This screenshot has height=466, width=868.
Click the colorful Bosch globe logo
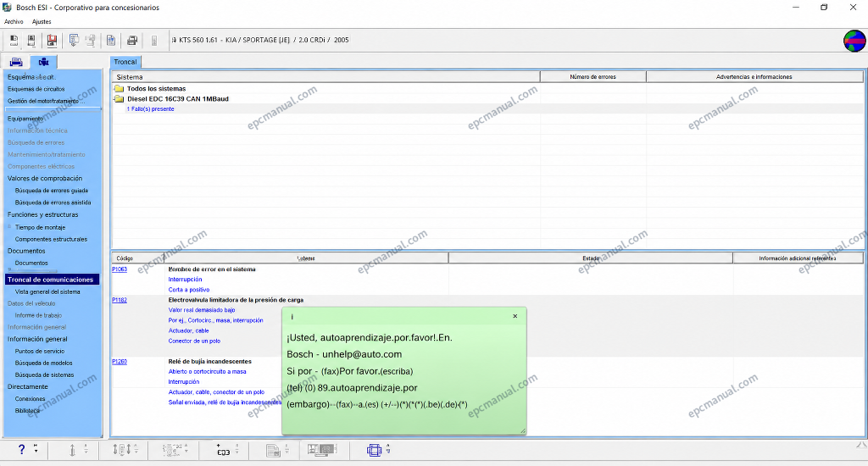click(854, 41)
